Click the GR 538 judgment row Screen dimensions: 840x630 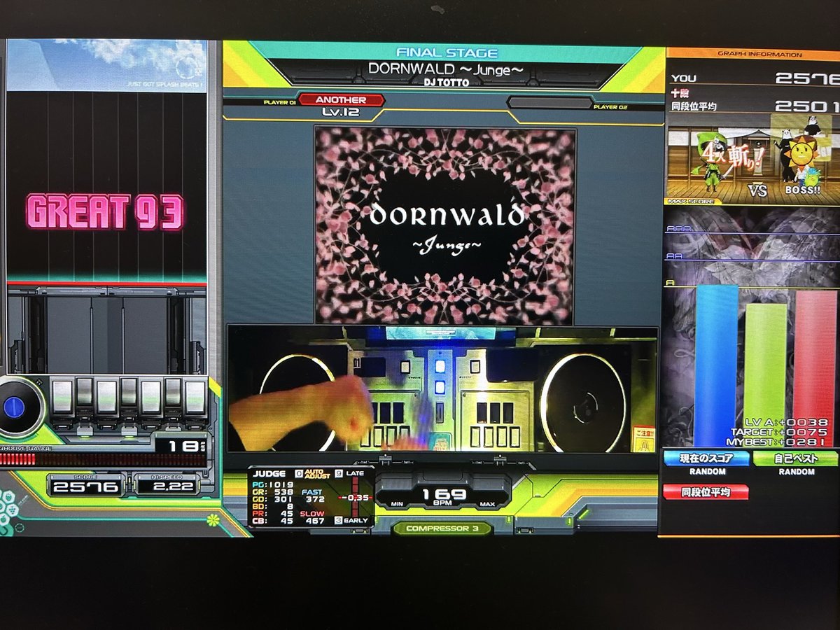pos(273,491)
